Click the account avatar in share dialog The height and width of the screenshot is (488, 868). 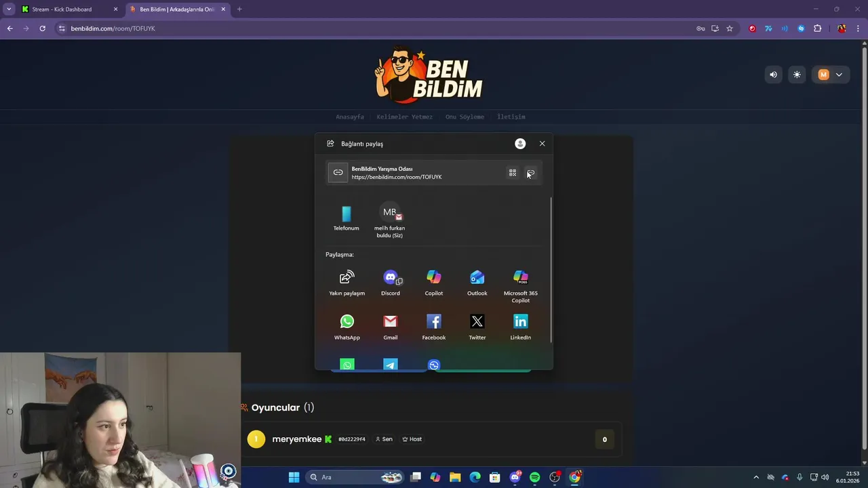click(x=520, y=144)
